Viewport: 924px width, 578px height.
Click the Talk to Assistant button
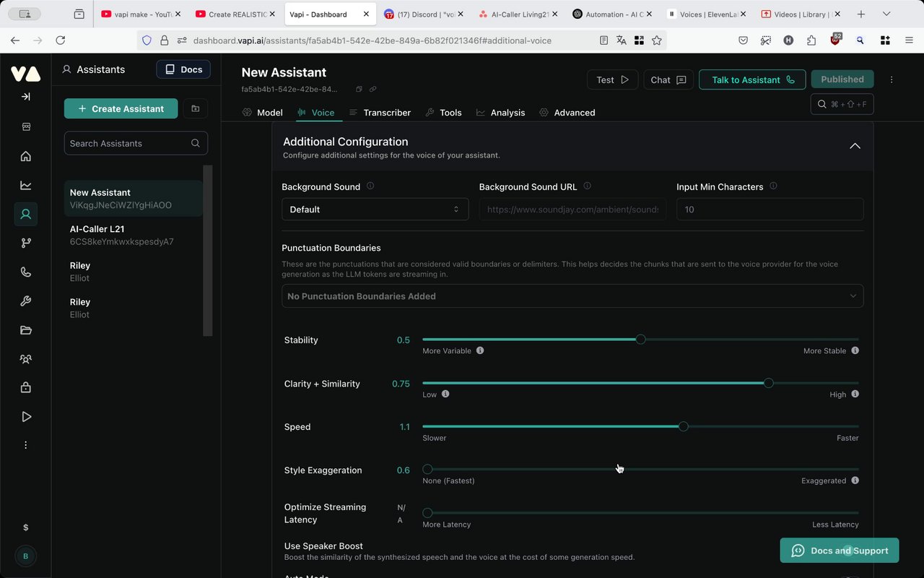[x=751, y=79]
